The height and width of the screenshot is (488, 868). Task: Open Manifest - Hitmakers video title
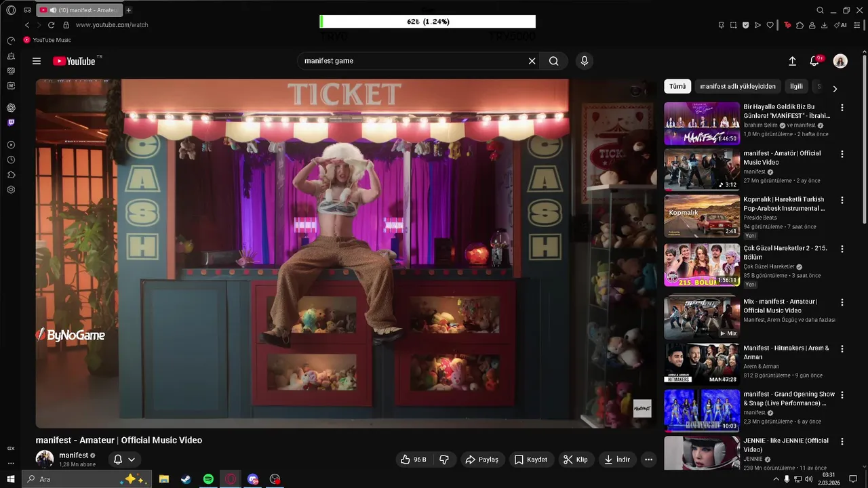pos(786,352)
